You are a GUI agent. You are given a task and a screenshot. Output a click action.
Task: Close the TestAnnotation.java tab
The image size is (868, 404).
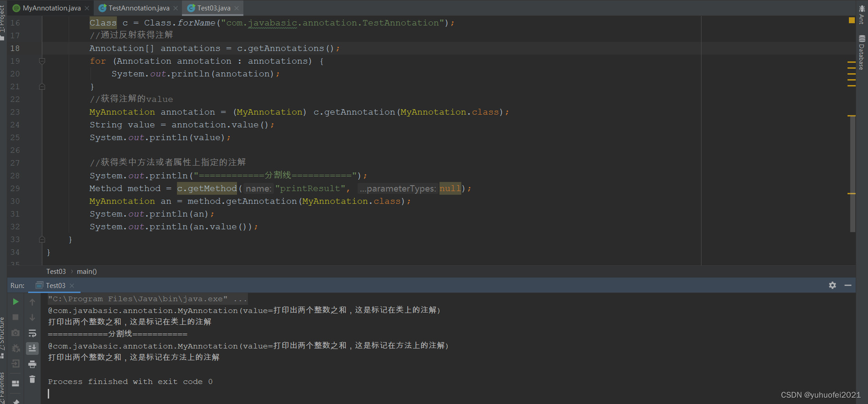click(x=176, y=8)
